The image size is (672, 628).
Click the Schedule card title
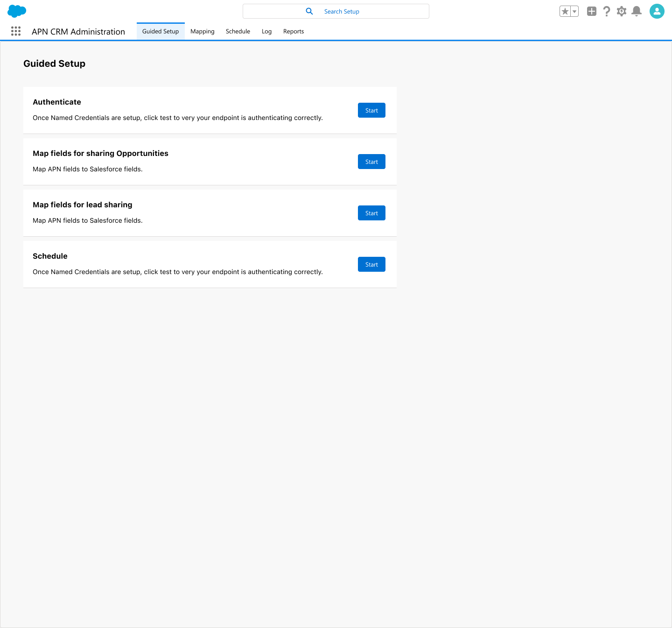50,256
